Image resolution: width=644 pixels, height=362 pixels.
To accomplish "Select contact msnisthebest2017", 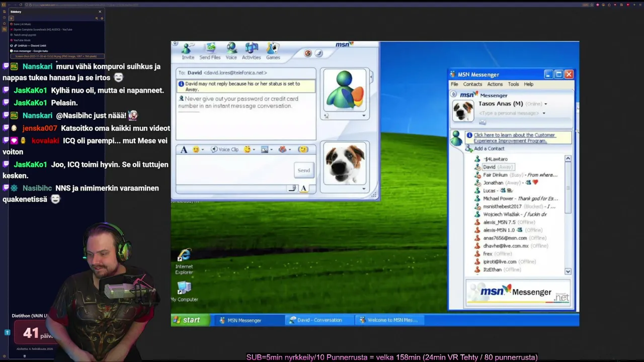I will pos(515,207).
